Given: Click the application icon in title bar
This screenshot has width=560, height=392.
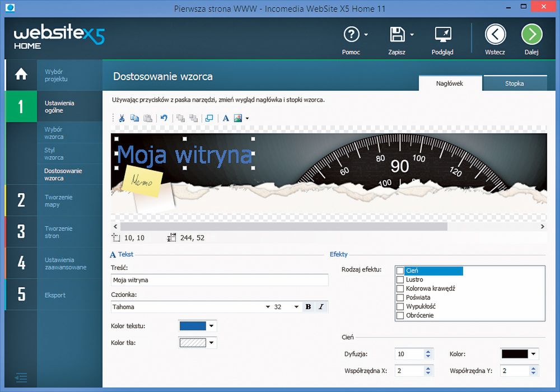Looking at the screenshot, I should coord(10,8).
